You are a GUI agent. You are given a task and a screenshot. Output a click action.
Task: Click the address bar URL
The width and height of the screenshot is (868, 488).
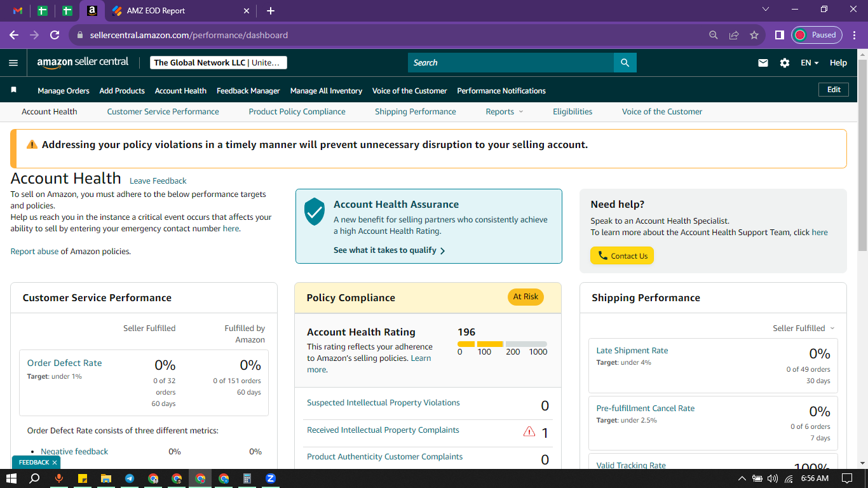189,35
